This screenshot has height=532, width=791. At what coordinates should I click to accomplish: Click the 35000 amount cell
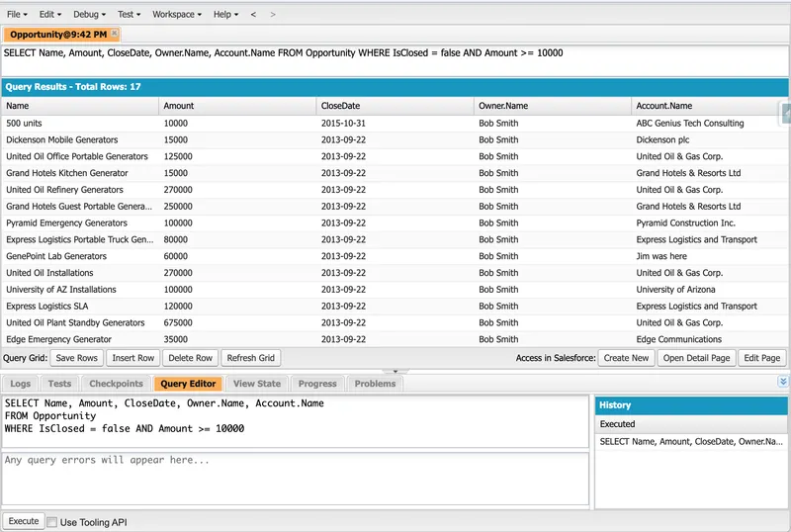coord(237,340)
